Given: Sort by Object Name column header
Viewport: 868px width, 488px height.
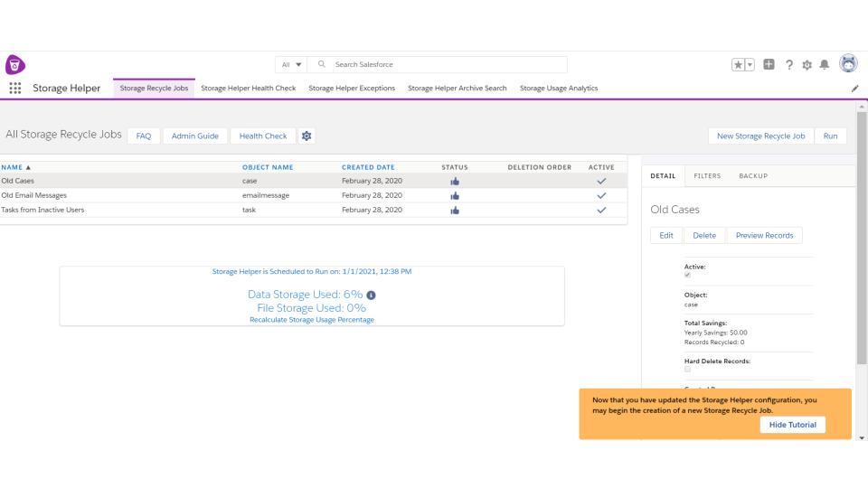Looking at the screenshot, I should 268,167.
